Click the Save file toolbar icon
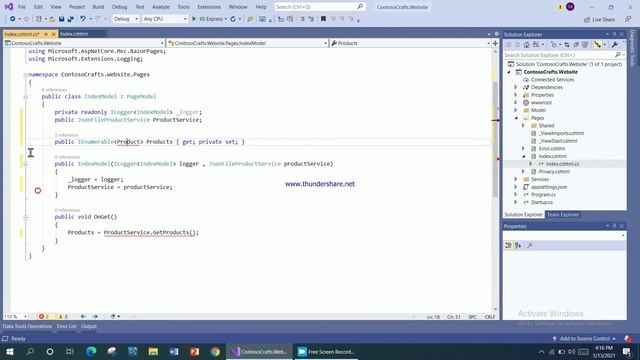The height and width of the screenshot is (360, 640). [x=61, y=19]
